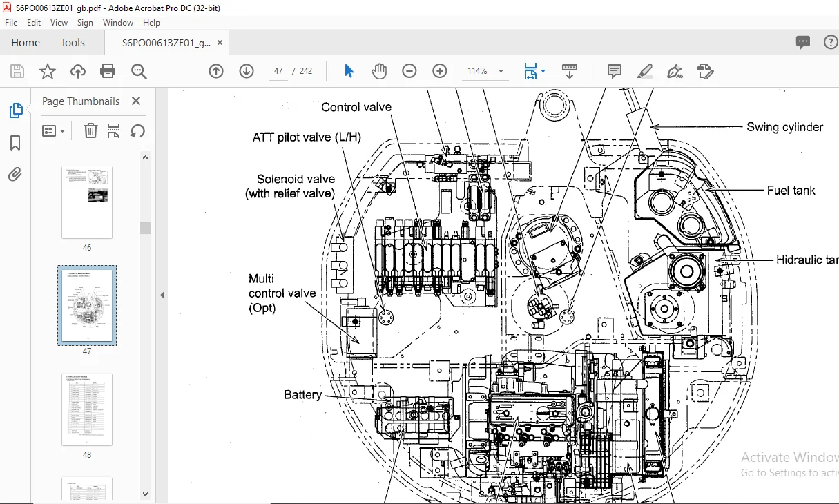Open the File menu
The height and width of the screenshot is (504, 839).
pos(11,23)
